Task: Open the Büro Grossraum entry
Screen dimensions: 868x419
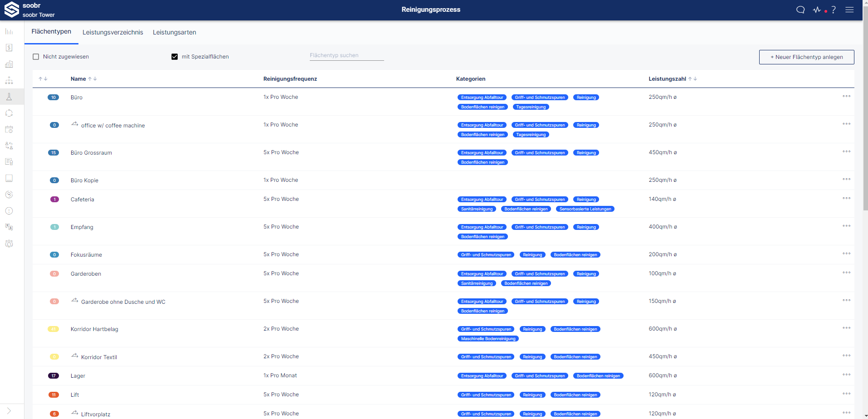Action: (x=91, y=153)
